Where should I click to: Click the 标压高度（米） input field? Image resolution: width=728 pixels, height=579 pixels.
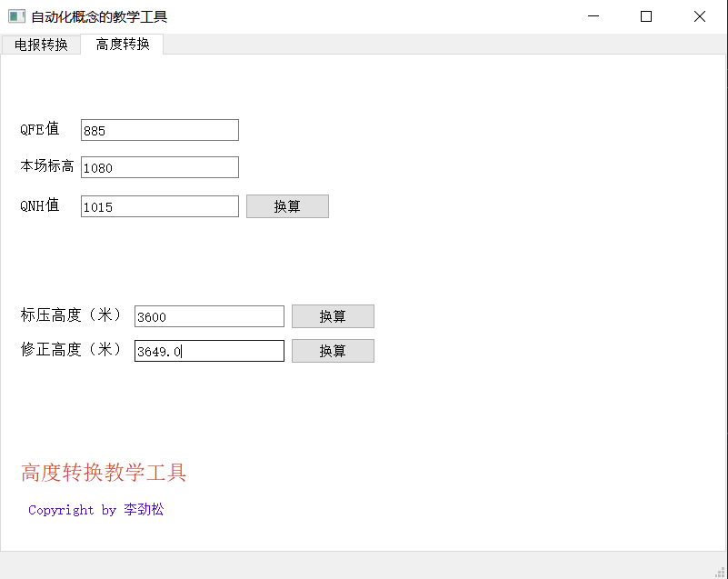pyautogui.click(x=209, y=315)
